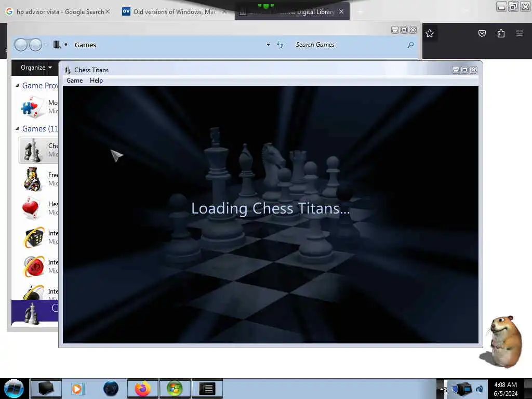The height and width of the screenshot is (399, 532).
Task: Select the puzzle-piece More Games icon
Action: (x=33, y=107)
